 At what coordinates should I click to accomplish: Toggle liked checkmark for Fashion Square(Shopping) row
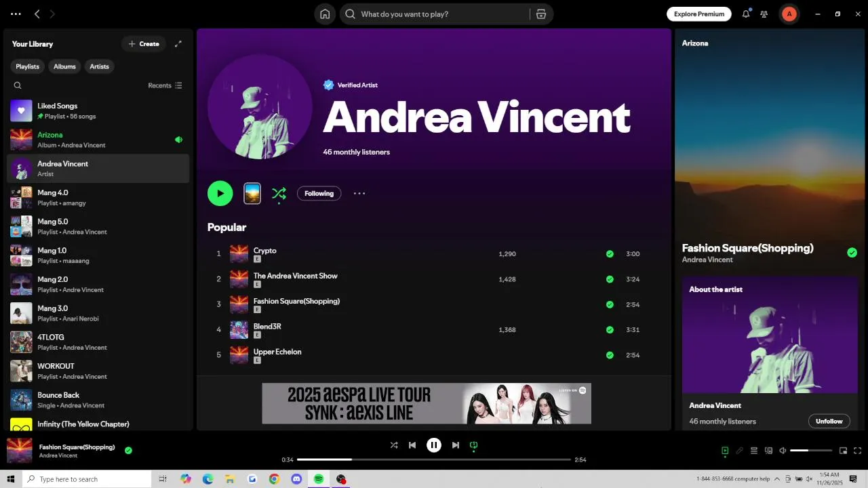610,304
